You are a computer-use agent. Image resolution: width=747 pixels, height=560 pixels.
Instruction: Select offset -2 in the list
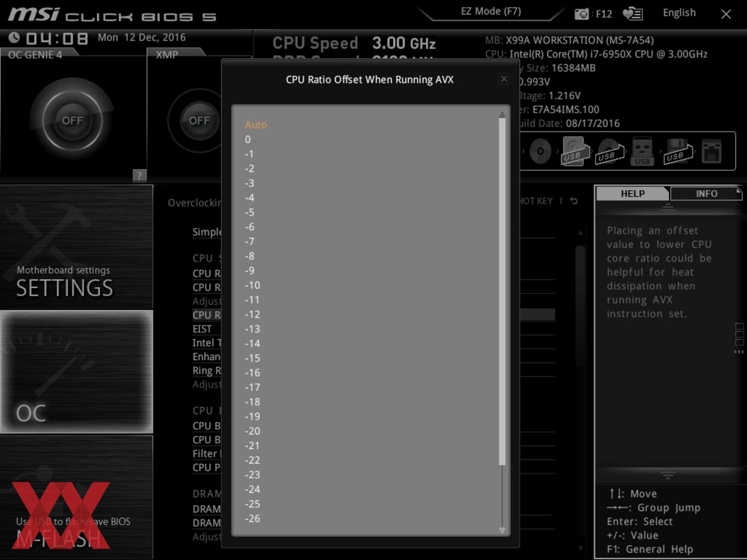click(249, 169)
